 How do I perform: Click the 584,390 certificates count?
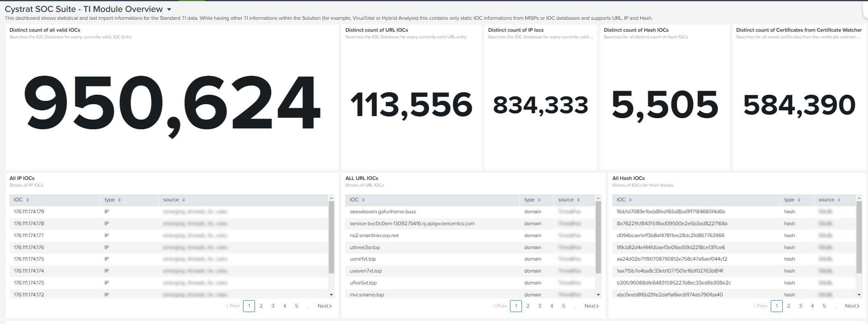(799, 105)
